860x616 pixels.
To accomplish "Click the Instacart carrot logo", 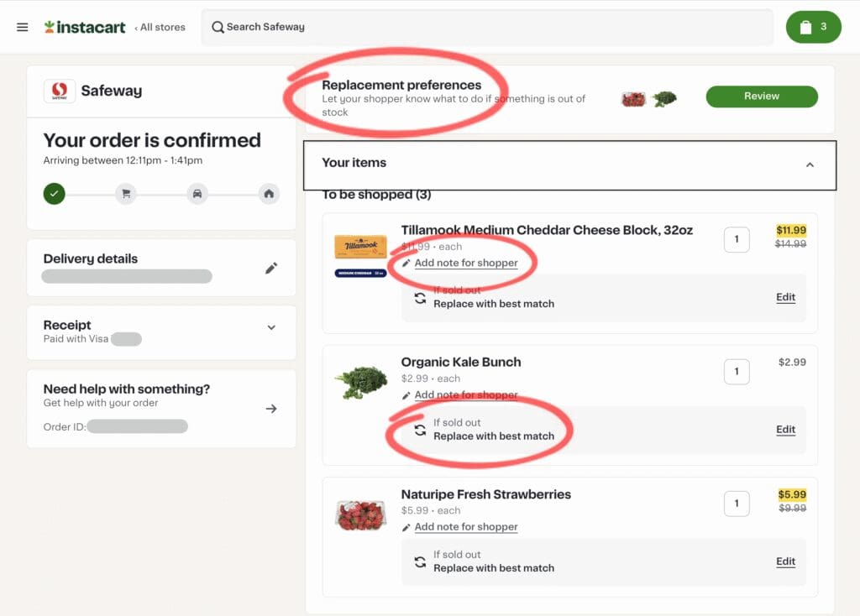I will [50, 27].
